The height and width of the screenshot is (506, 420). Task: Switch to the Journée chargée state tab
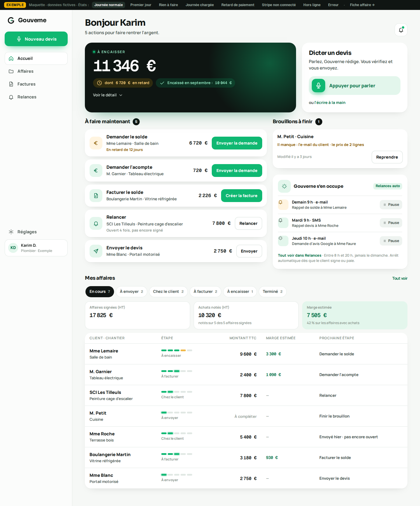click(199, 5)
